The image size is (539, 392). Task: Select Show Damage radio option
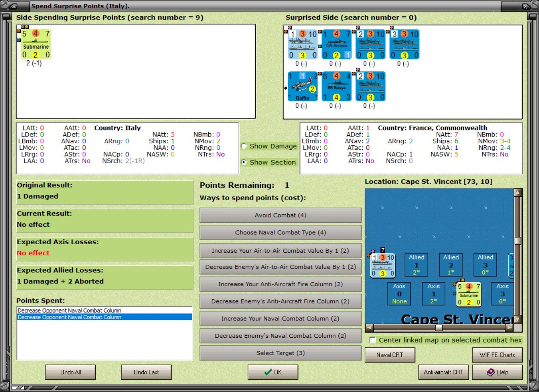244,146
